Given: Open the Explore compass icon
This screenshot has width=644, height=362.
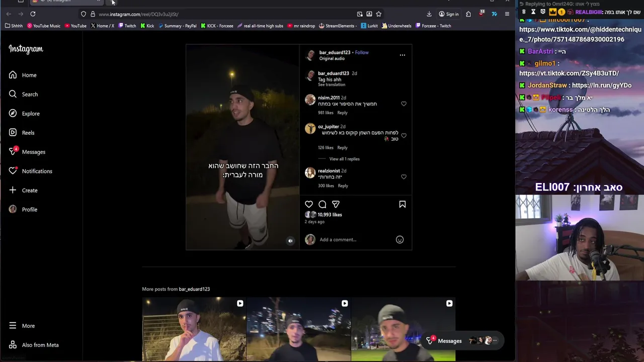Looking at the screenshot, I should pos(13,113).
